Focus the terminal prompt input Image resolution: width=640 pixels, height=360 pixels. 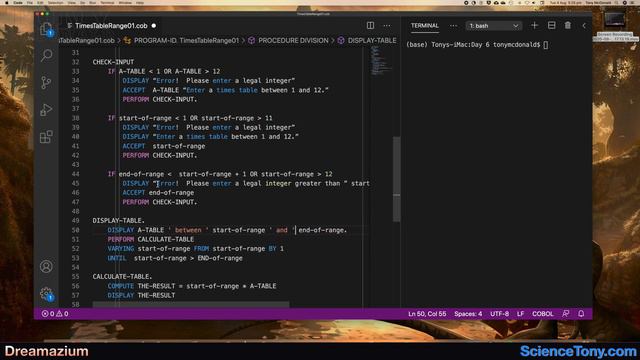pos(546,45)
